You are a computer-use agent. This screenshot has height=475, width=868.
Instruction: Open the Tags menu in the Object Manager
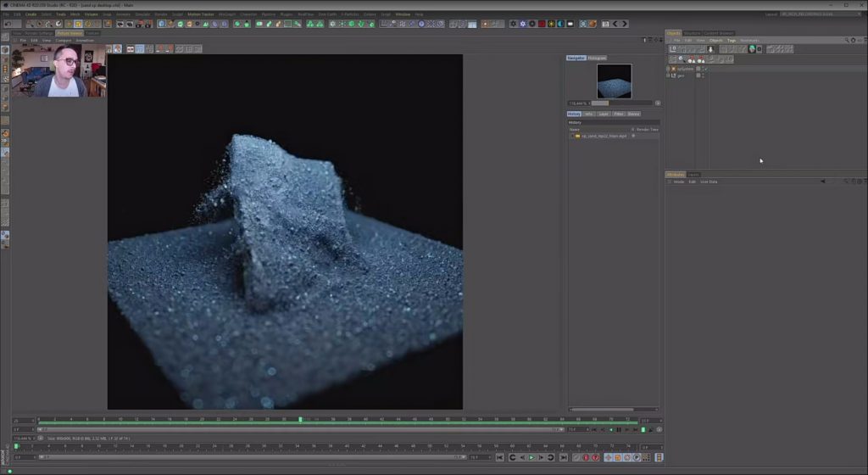click(x=731, y=41)
